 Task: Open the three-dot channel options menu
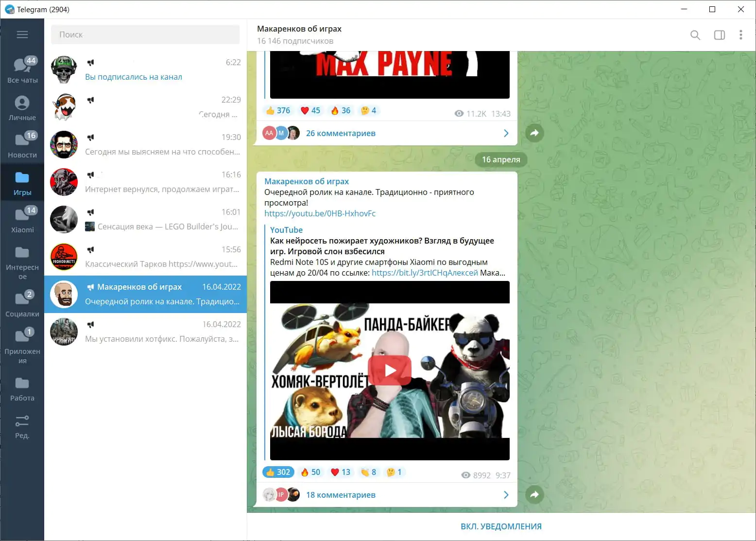(x=740, y=35)
